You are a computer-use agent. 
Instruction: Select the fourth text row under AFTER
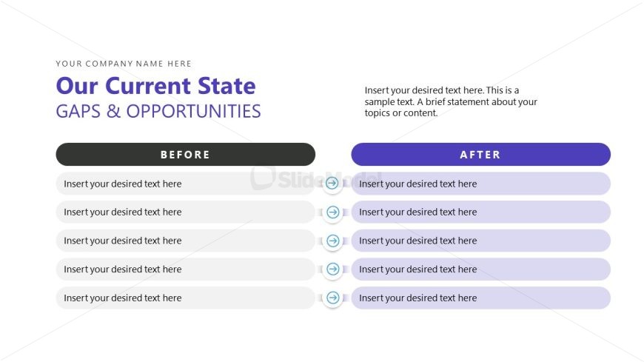(480, 269)
